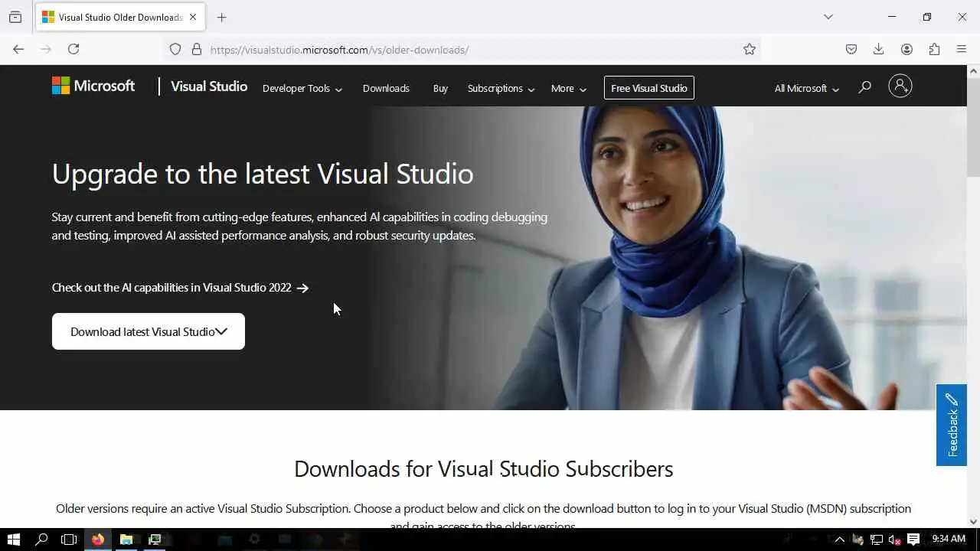Open File Explorer from taskbar

pos(126,540)
